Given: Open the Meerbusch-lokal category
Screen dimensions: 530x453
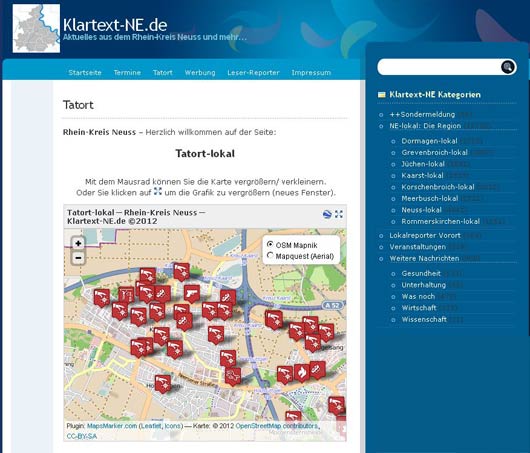Looking at the screenshot, I should coord(430,198).
